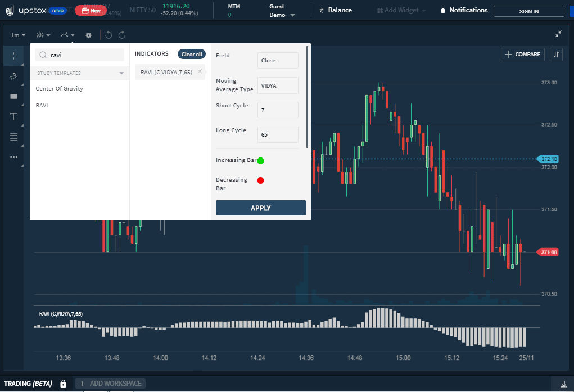Select RAVI from search results
This screenshot has height=392, width=574.
[42, 106]
